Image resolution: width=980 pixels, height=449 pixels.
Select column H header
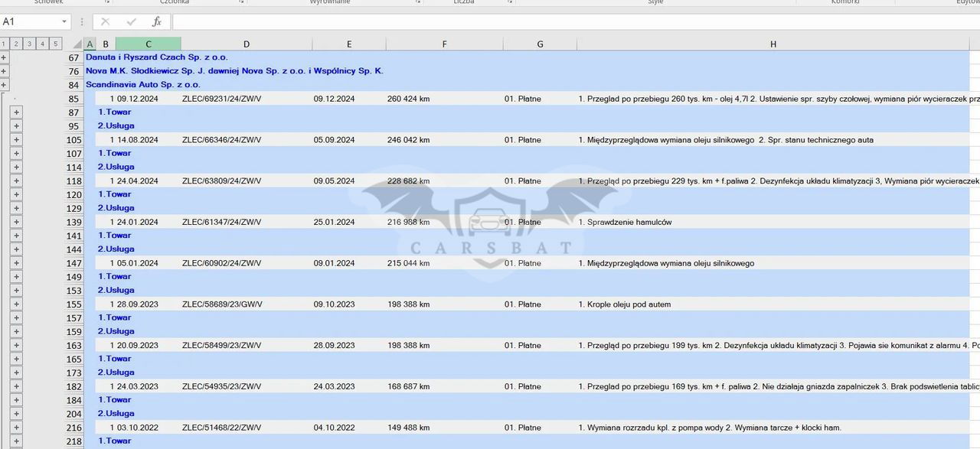click(x=773, y=44)
